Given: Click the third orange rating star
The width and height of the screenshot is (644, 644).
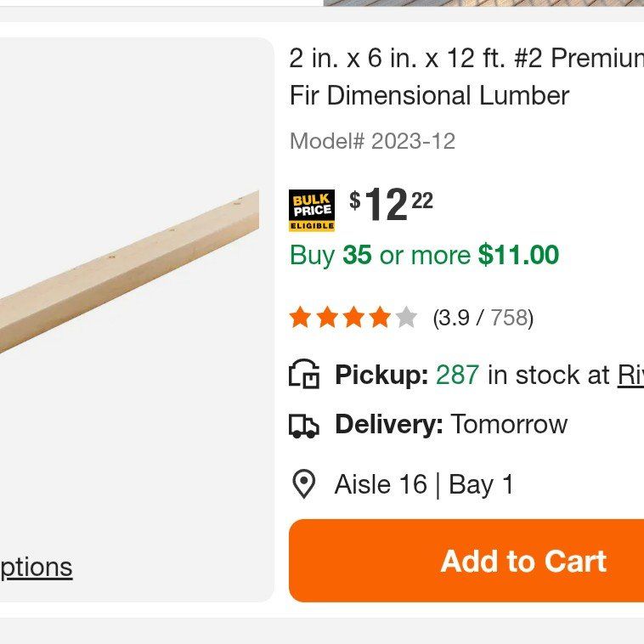Looking at the screenshot, I should click(353, 318).
